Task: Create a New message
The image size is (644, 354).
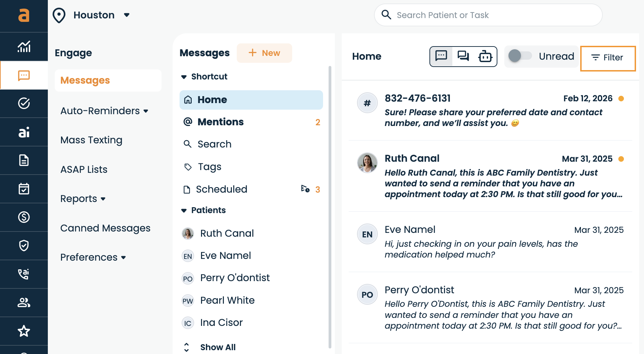Action: point(264,53)
